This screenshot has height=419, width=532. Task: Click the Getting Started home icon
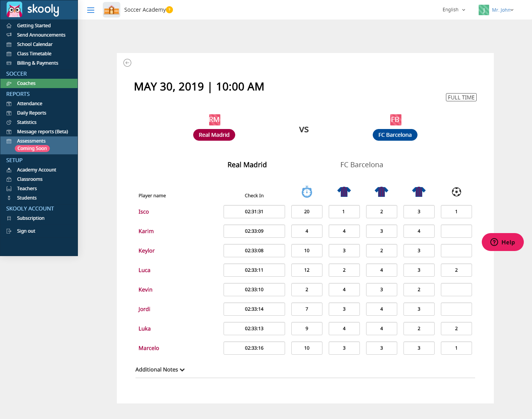pos(9,26)
